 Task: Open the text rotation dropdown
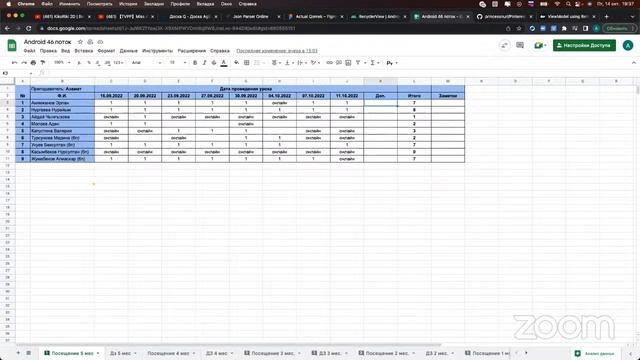point(315,63)
